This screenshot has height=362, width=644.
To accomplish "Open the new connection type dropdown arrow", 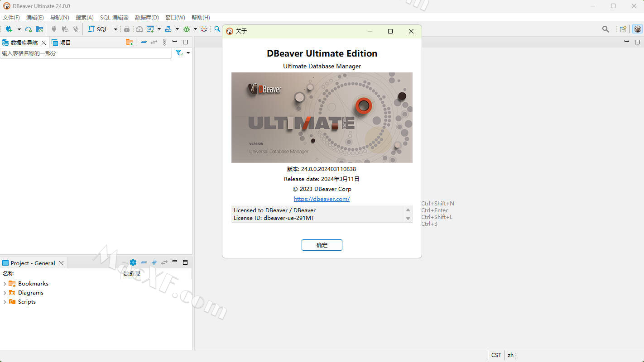I will [x=19, y=29].
